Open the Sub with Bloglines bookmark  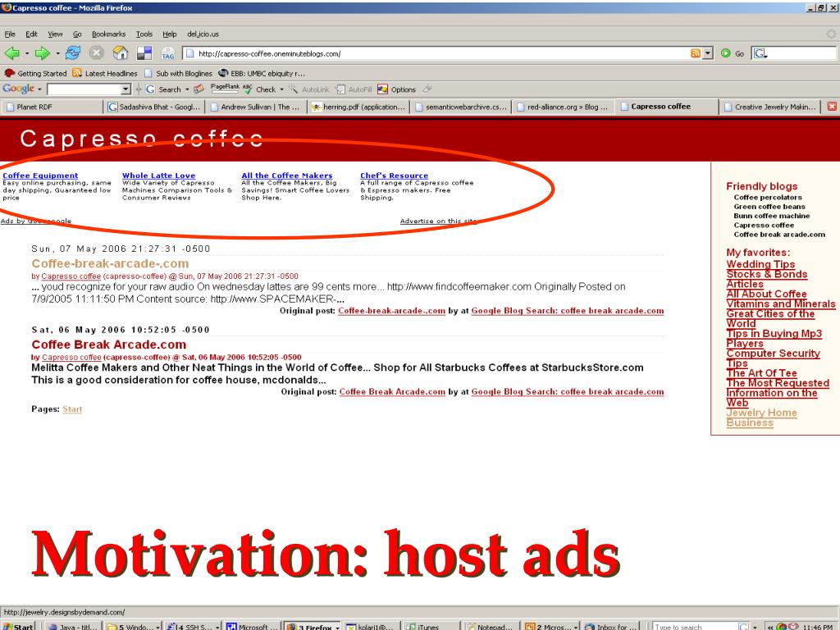(178, 73)
